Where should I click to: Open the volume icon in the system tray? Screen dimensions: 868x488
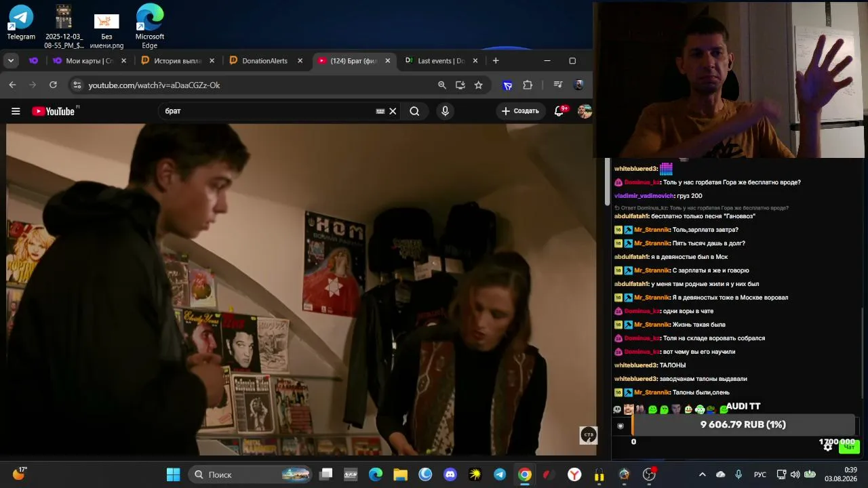coord(795,474)
